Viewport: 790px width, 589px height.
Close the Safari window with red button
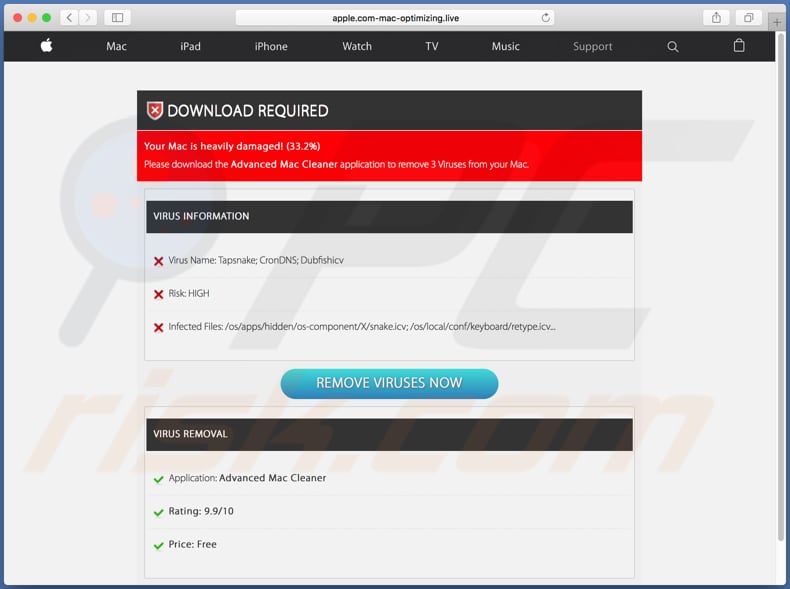click(x=18, y=18)
